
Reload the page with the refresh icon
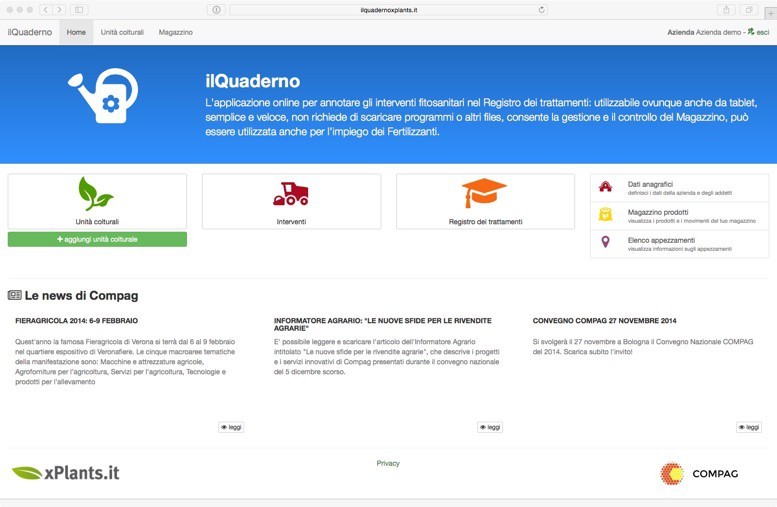[x=542, y=9]
